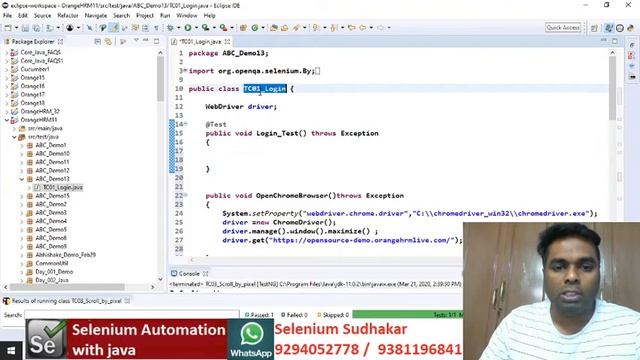
Task: Click the Save toolbar icon
Action: click(x=25, y=28)
